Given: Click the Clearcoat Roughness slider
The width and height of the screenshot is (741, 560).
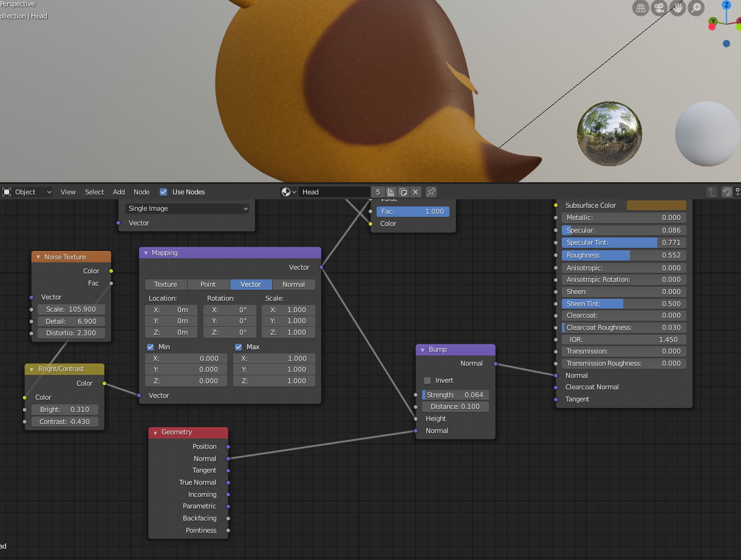Looking at the screenshot, I should point(624,327).
